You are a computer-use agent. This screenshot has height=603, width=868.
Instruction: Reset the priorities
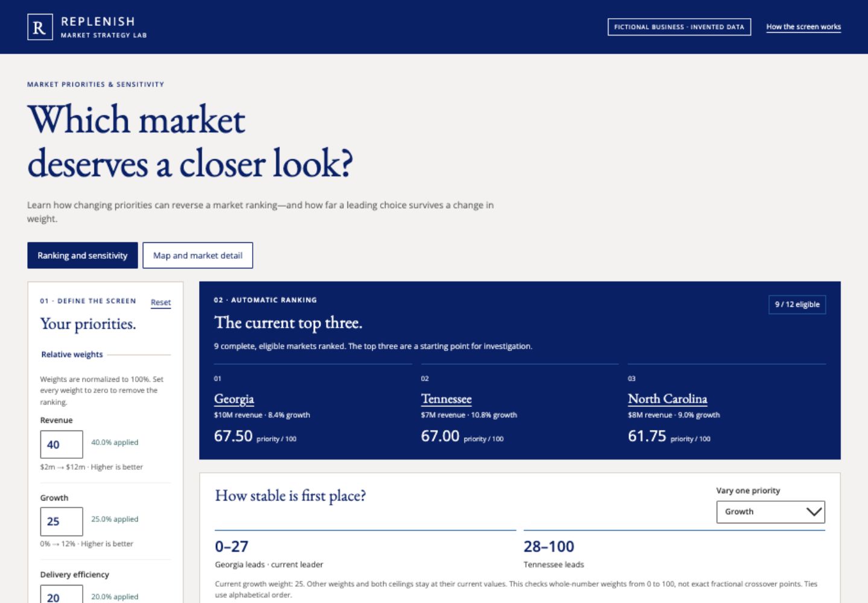coord(160,303)
